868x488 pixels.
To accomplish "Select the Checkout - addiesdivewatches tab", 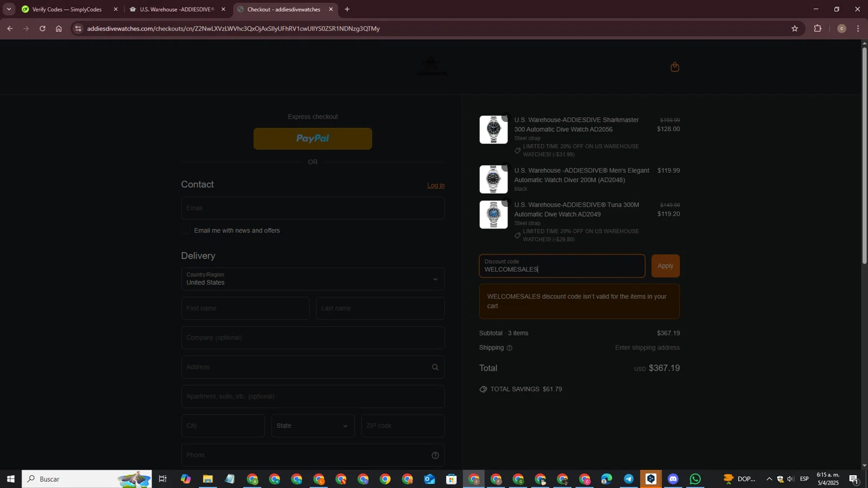I will 284,9.
